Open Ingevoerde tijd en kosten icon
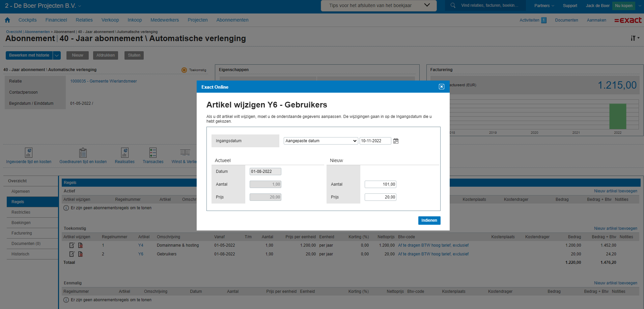Screen dimensions: 644x309 point(29,153)
